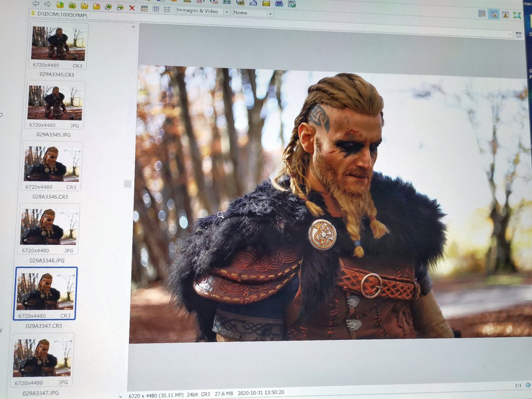Click the go up one folder icon

60,5
